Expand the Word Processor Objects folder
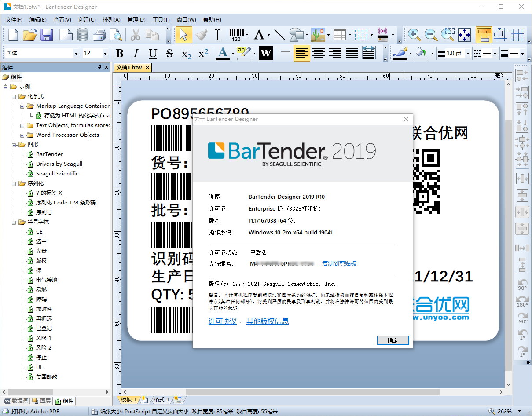Viewport: 532px width, 416px height. [x=22, y=135]
